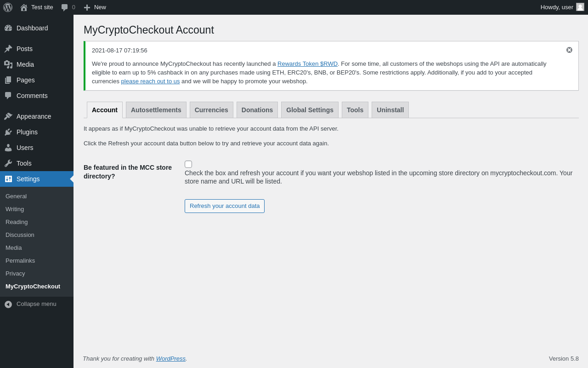Click the please reach out to us link
This screenshot has width=588, height=368.
(150, 81)
